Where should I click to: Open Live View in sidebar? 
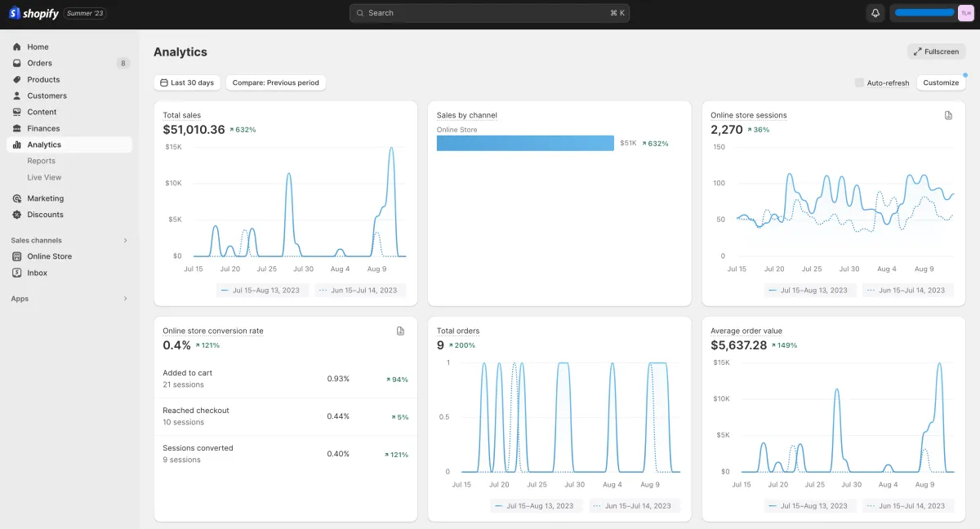[x=44, y=177]
